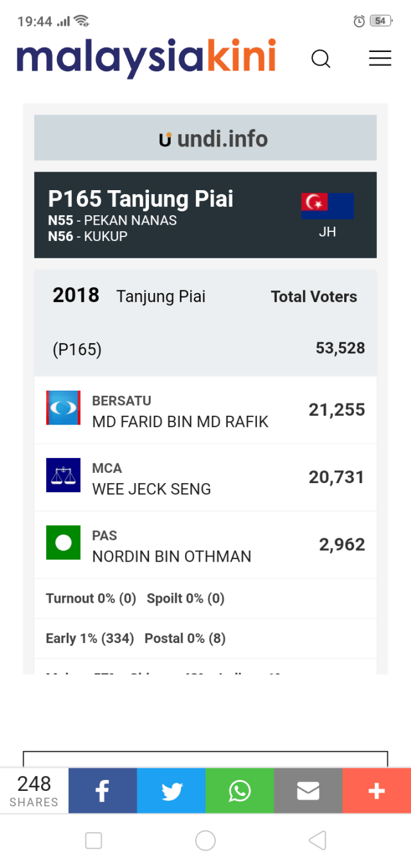Image resolution: width=411 pixels, height=868 pixels.
Task: Select the PAS green moon logo
Action: coord(63,543)
